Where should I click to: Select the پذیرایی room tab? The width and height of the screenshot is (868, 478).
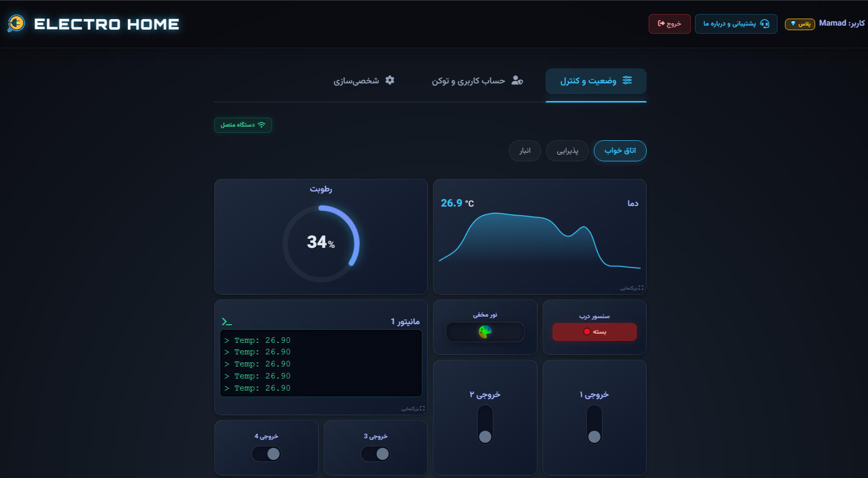tap(567, 151)
